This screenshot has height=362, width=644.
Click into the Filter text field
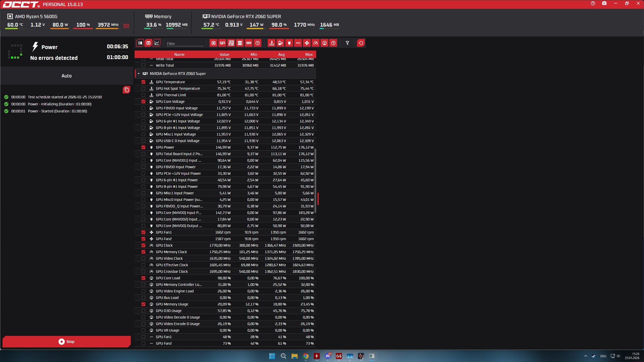[x=185, y=43]
